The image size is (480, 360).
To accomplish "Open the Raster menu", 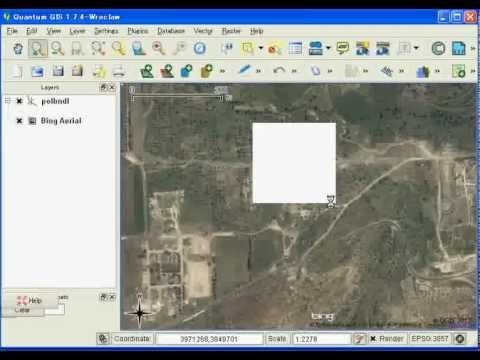I will 231,31.
